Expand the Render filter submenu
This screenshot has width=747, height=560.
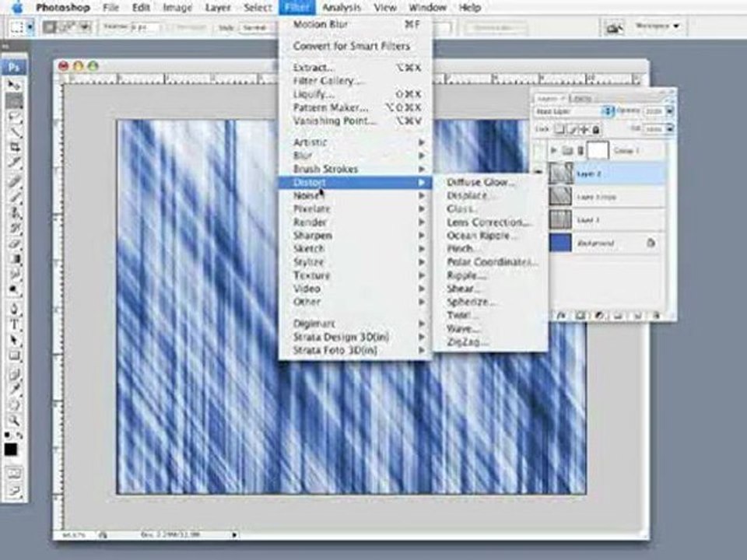pos(356,222)
